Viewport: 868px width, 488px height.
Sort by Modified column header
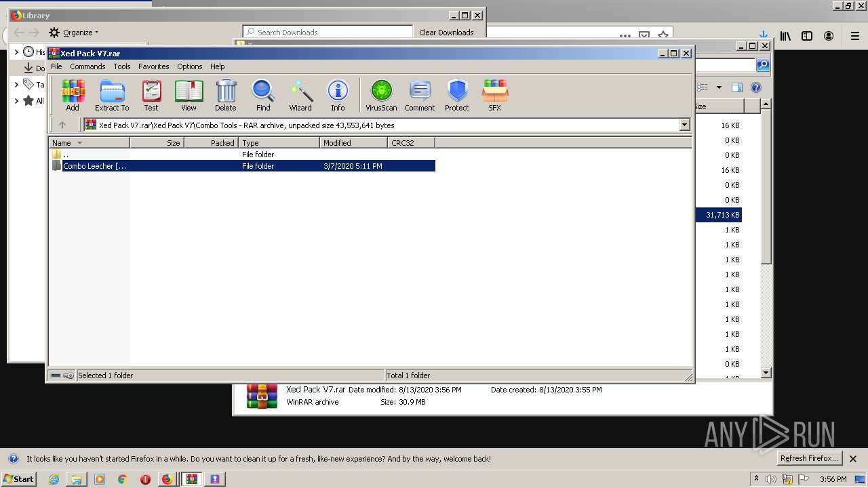pos(353,143)
